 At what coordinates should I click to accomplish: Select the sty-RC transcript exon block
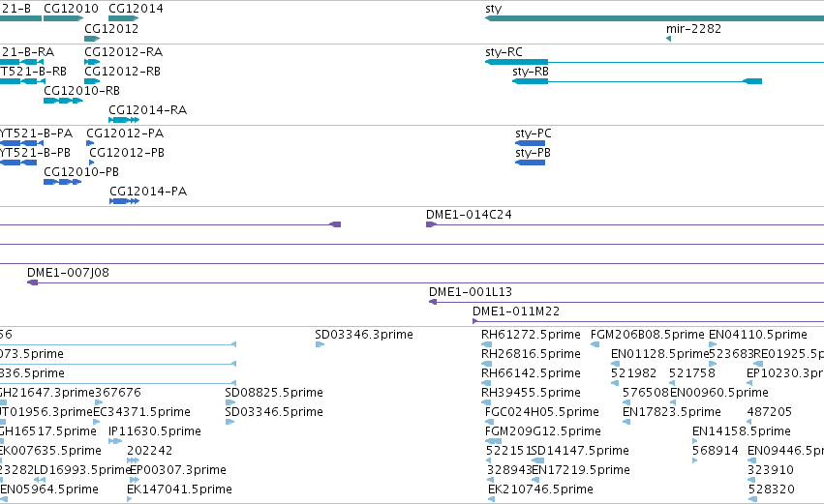pos(517,62)
